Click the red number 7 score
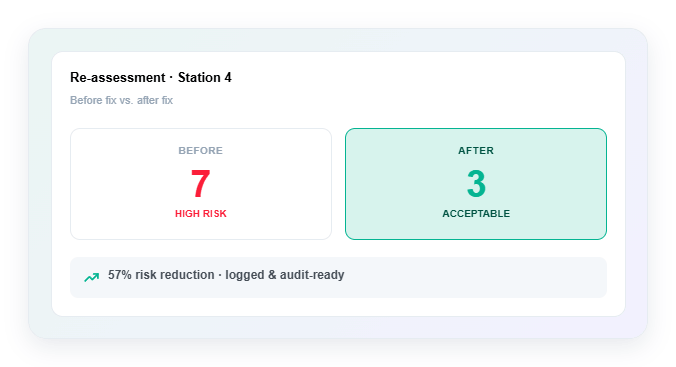 point(200,184)
